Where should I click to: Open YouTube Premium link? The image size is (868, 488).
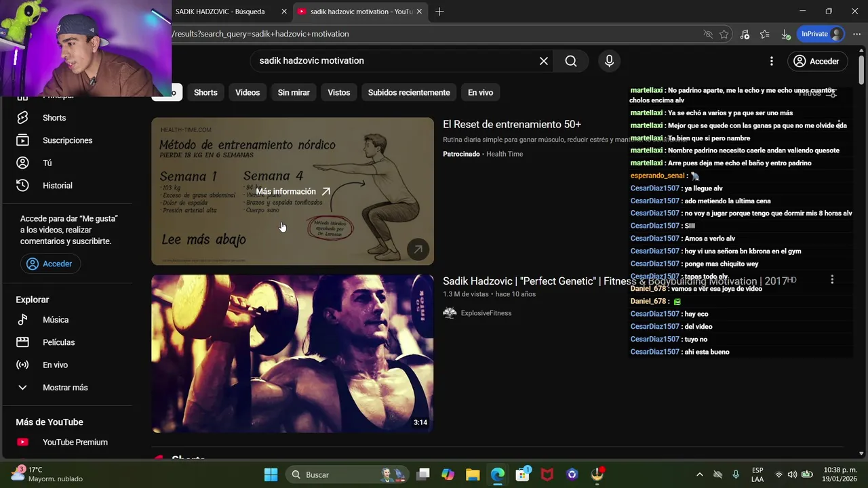pos(75,442)
